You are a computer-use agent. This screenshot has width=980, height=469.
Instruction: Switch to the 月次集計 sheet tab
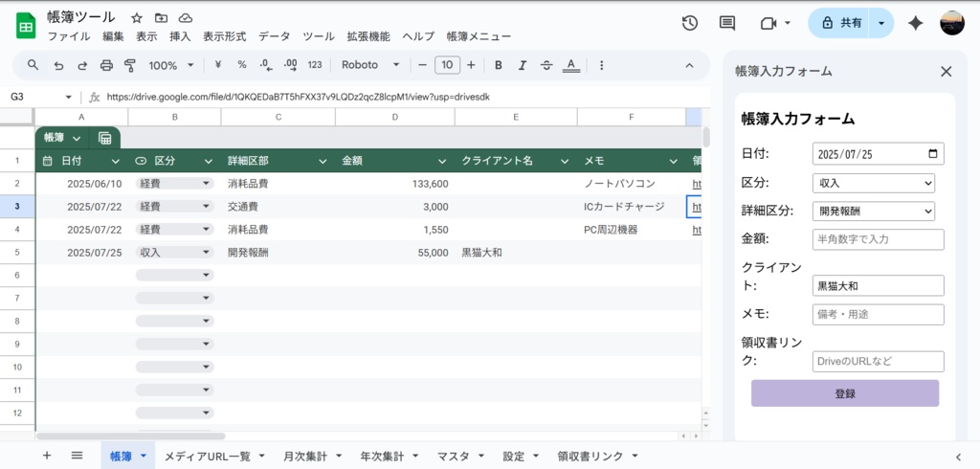pos(305,457)
